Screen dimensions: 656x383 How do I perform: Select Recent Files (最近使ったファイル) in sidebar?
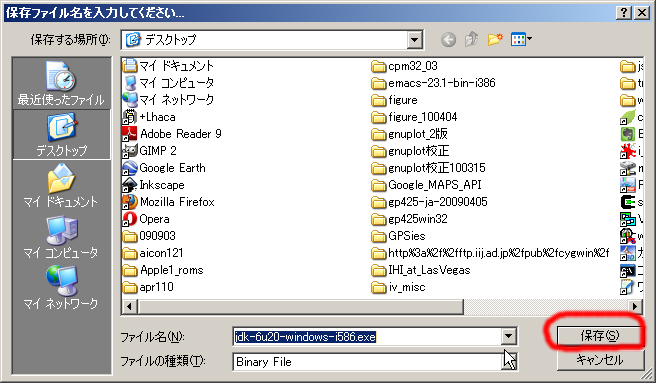pyautogui.click(x=62, y=84)
